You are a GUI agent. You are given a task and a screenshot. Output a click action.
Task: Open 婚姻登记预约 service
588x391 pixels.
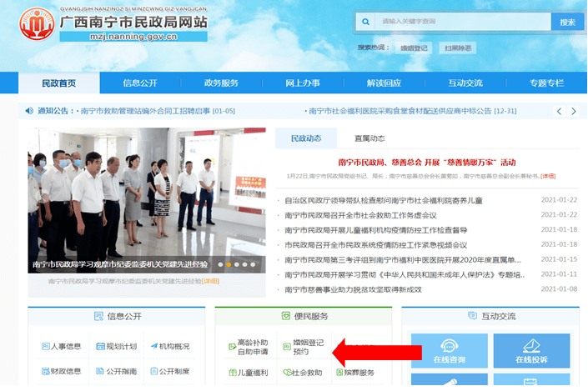pyautogui.click(x=304, y=347)
